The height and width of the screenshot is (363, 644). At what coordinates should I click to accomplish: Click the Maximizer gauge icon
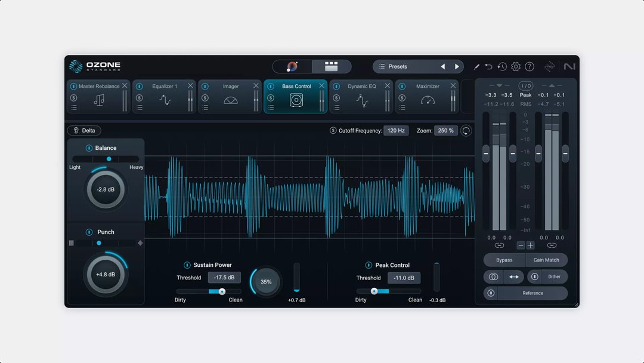point(428,100)
